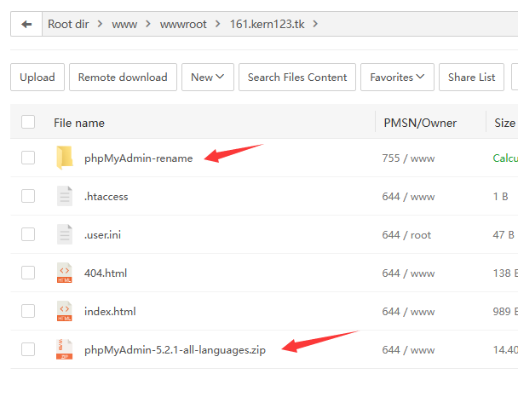This screenshot has height=420, width=518.
Task: Click the .htaccess file icon
Action: pyautogui.click(x=65, y=196)
